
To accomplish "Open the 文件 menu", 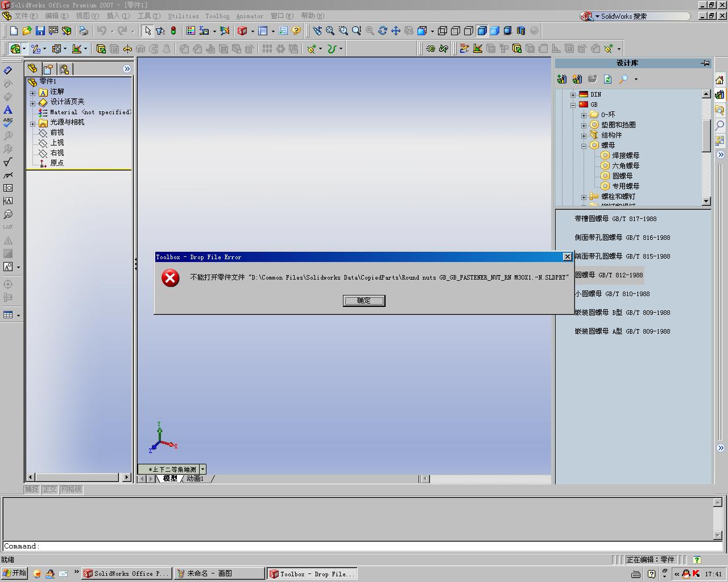I will (26, 16).
